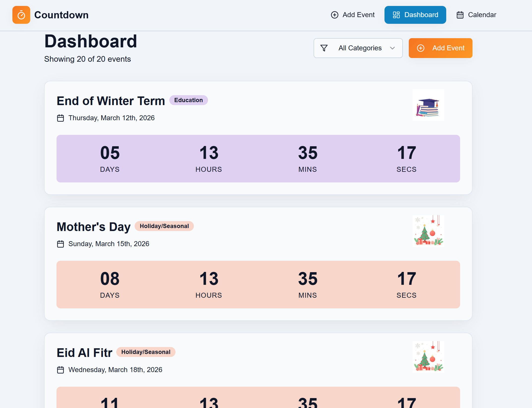532x408 pixels.
Task: Select the Holiday/Seasonal badge on Mother's Day
Action: click(164, 226)
